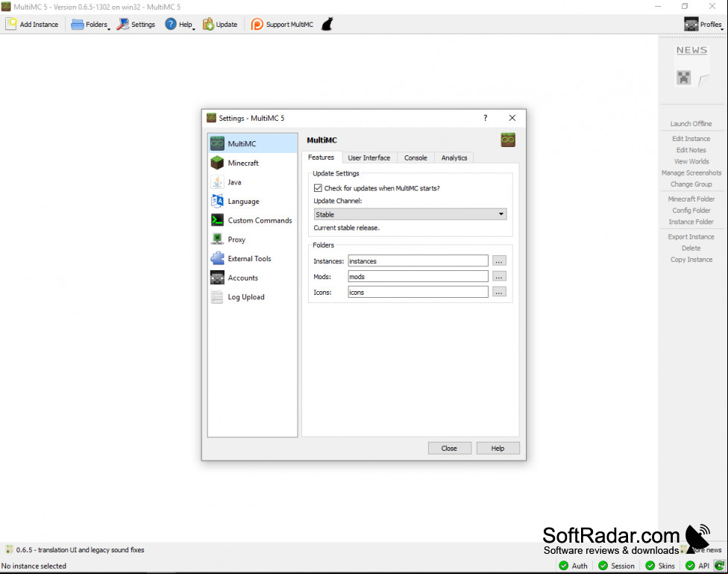Click Change Group in the side panel

691,184
